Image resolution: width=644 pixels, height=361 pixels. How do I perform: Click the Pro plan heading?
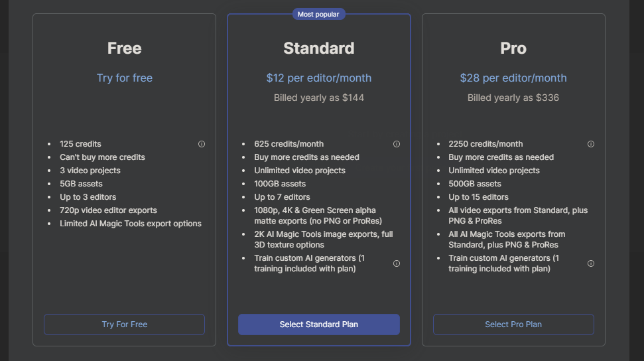pyautogui.click(x=513, y=48)
